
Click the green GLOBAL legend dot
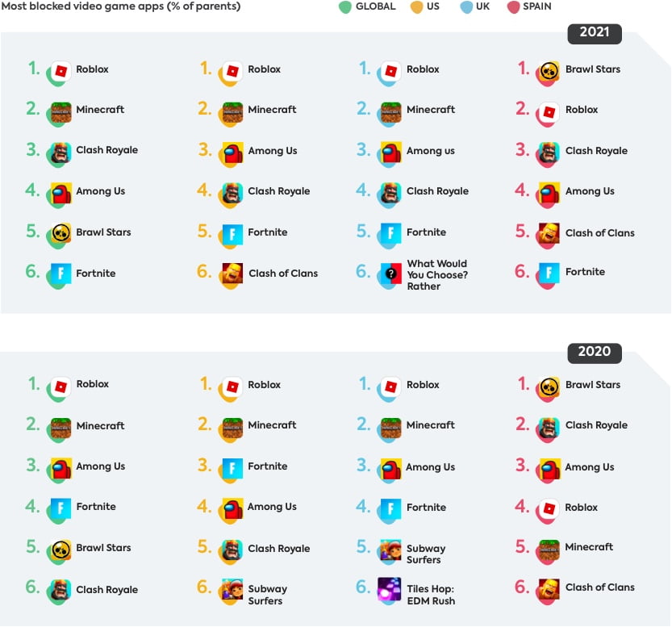coord(345,7)
